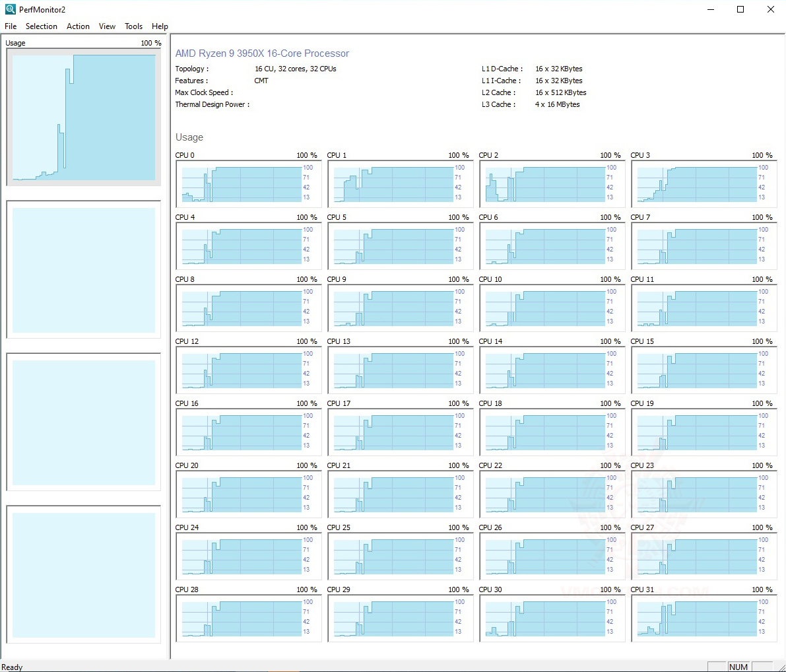Open the Tools menu
The height and width of the screenshot is (672, 786).
[x=133, y=26]
